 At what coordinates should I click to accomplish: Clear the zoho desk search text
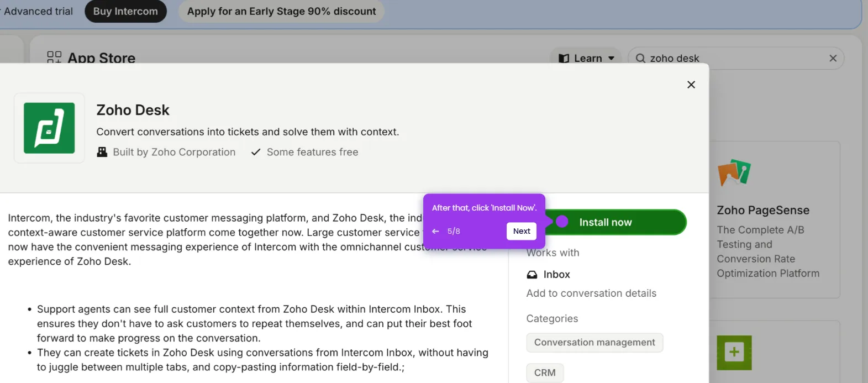tap(833, 58)
